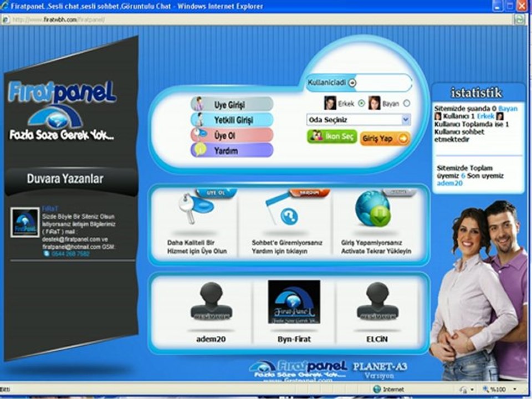
Task: Click the globe download Activate icon
Action: tap(373, 209)
